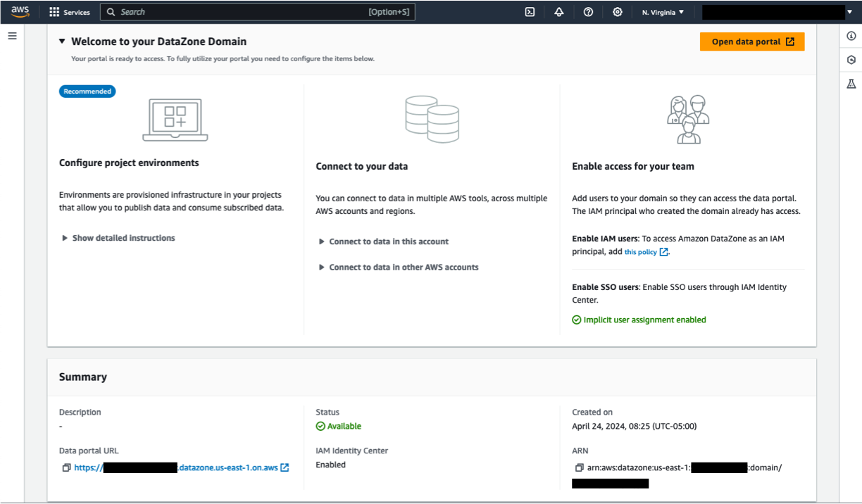Click the 'Enable IAM users' label
Viewport: 862px width, 504px height.
605,239
